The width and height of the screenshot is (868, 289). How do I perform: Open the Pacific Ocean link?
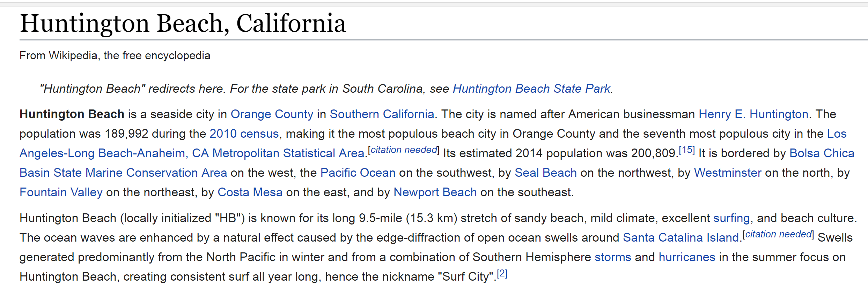pyautogui.click(x=358, y=173)
